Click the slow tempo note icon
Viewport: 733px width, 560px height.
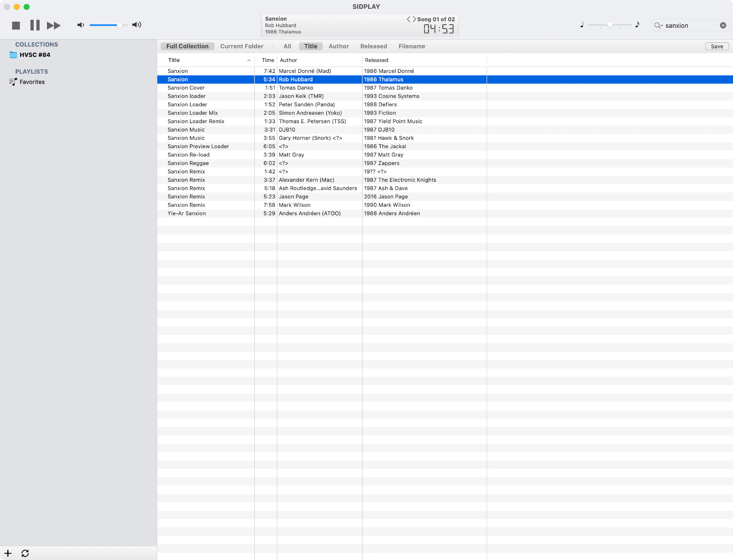click(x=582, y=25)
